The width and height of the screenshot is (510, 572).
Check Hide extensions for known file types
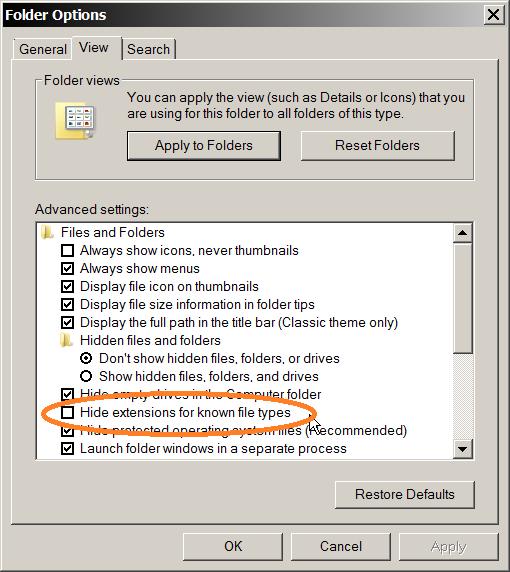coord(67,413)
